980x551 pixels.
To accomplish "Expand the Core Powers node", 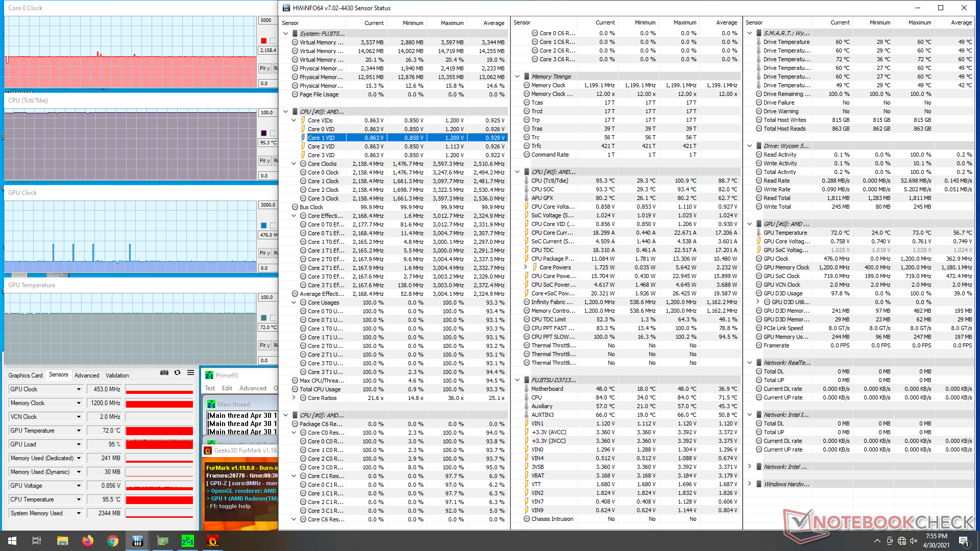I will (526, 267).
